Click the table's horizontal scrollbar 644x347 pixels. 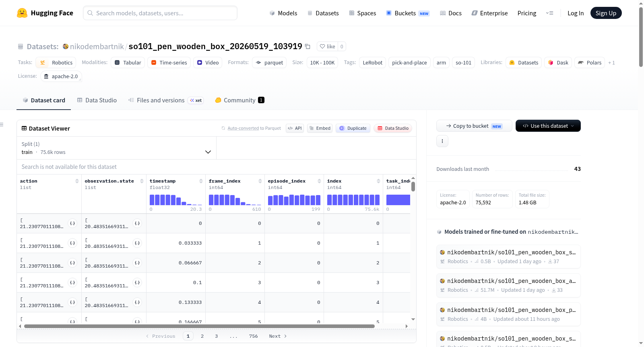199,326
